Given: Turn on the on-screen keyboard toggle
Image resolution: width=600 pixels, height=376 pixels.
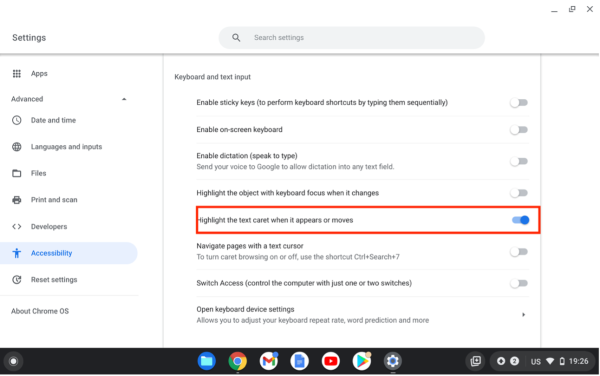Looking at the screenshot, I should pos(519,130).
